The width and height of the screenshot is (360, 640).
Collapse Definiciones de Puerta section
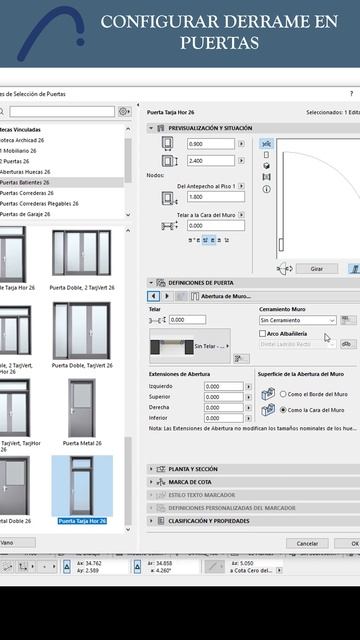point(151,282)
